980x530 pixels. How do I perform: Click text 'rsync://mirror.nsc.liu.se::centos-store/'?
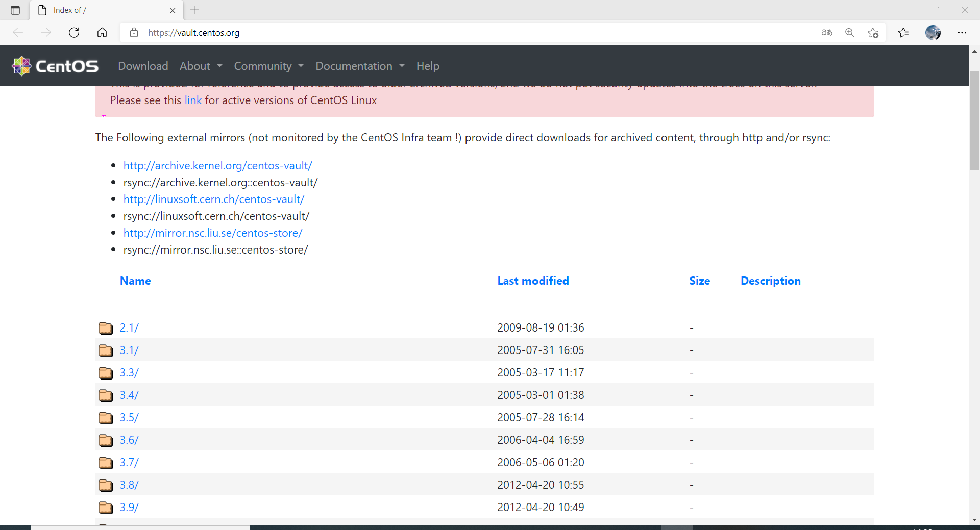[215, 249]
